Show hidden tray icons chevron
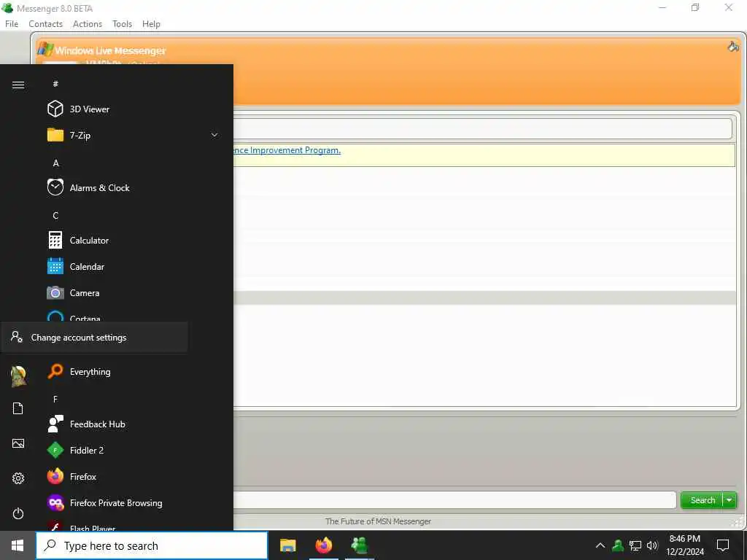The height and width of the screenshot is (560, 747). (x=600, y=545)
